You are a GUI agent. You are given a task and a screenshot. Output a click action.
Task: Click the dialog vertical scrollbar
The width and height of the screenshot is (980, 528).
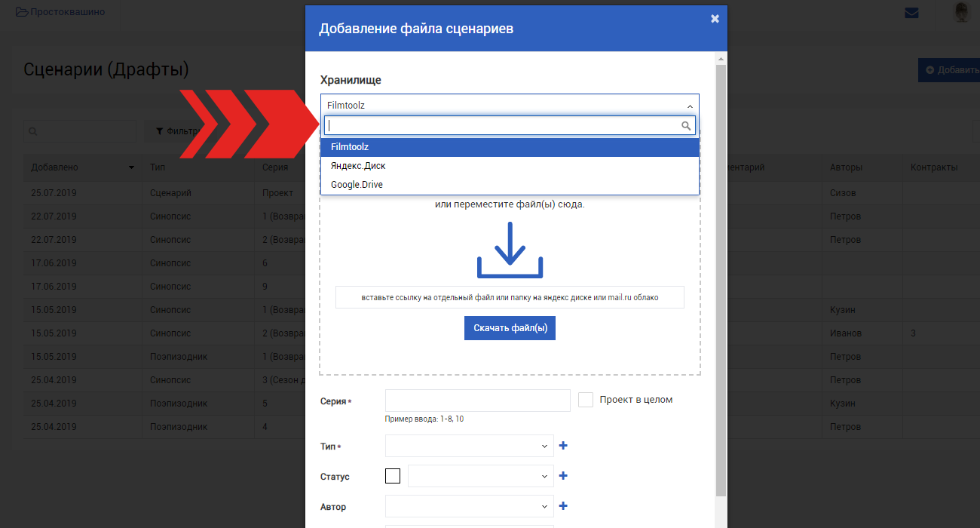[721, 279]
